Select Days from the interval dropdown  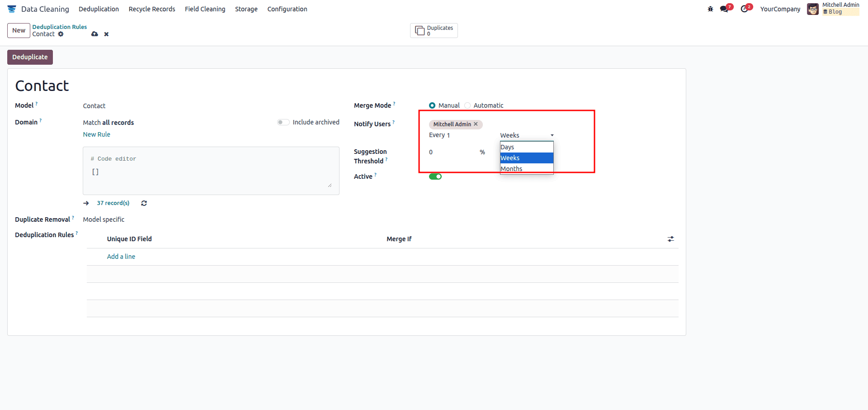507,147
